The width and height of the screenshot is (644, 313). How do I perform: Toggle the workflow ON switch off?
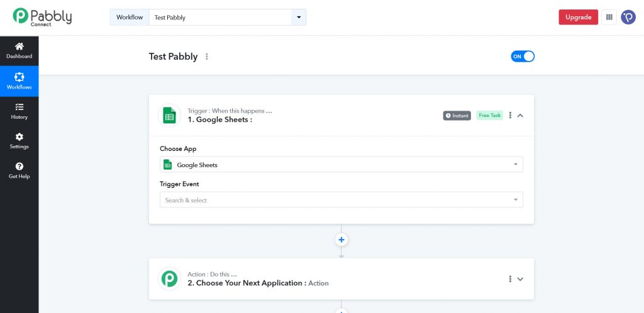coord(523,57)
